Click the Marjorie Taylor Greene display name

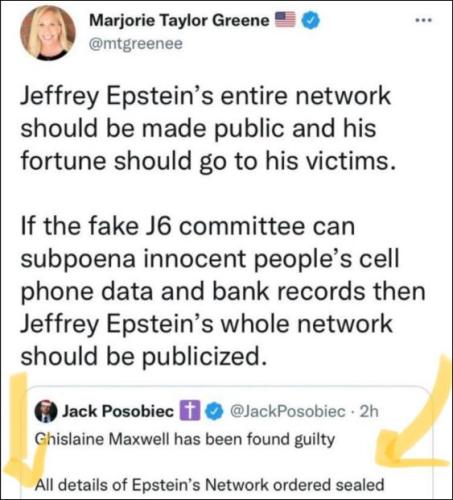179,21
